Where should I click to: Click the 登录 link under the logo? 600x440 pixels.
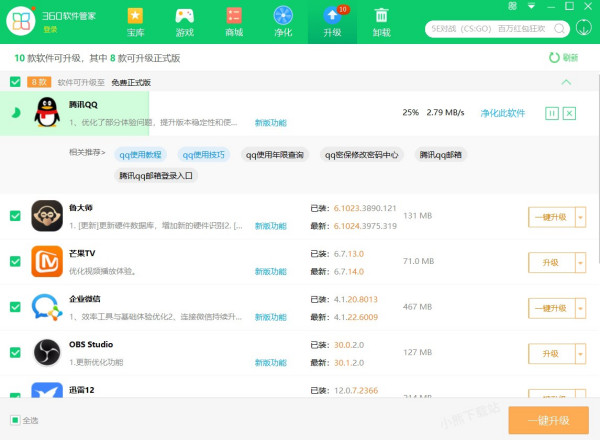click(x=50, y=29)
